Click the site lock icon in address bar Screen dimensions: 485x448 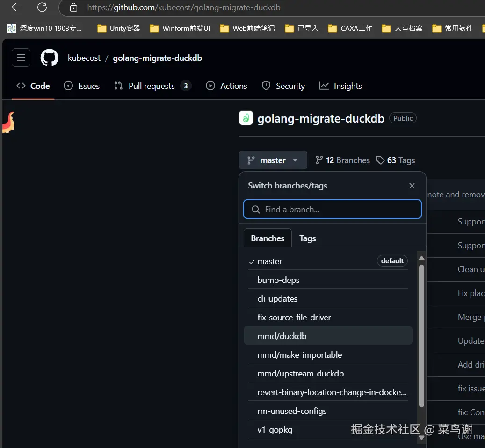pyautogui.click(x=73, y=7)
